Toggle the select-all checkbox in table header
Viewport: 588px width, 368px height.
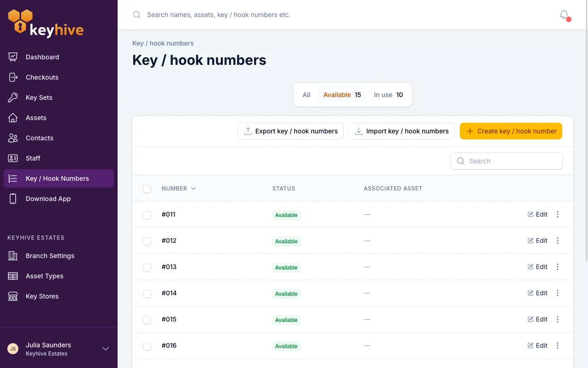point(147,189)
